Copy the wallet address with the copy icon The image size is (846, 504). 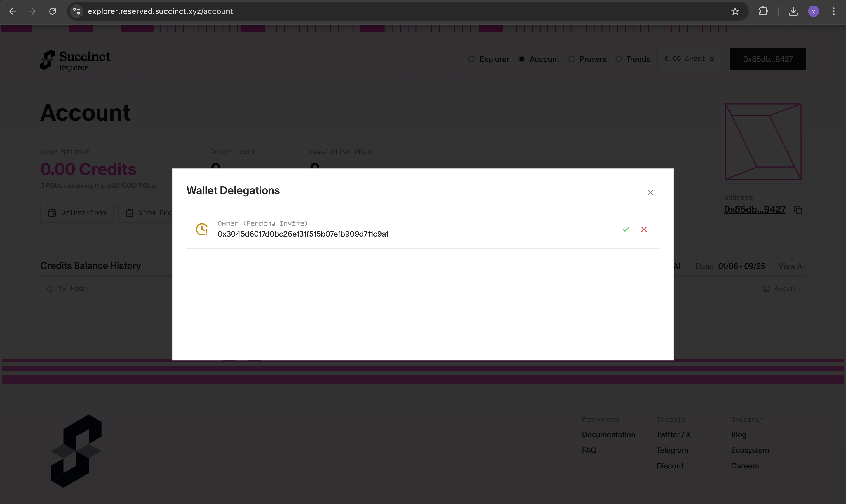click(x=798, y=210)
